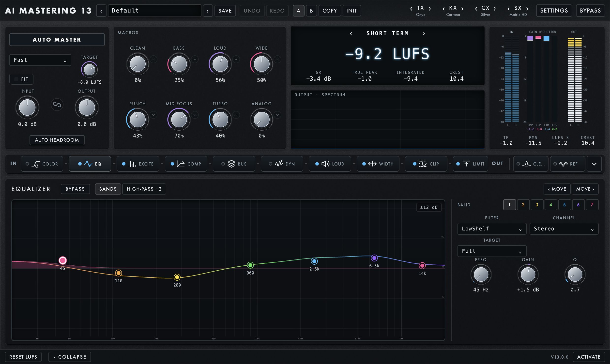The image size is (610, 364).
Task: Click the COLOR module curve icon
Action: pos(36,164)
